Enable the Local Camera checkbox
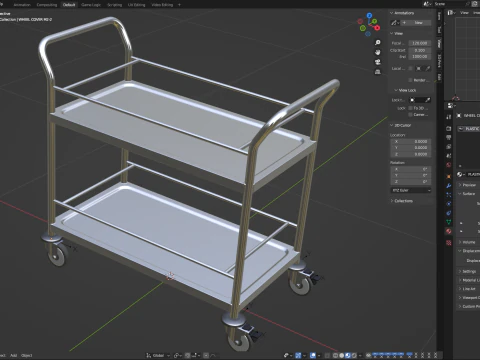The width and height of the screenshot is (480, 360). tap(410, 68)
